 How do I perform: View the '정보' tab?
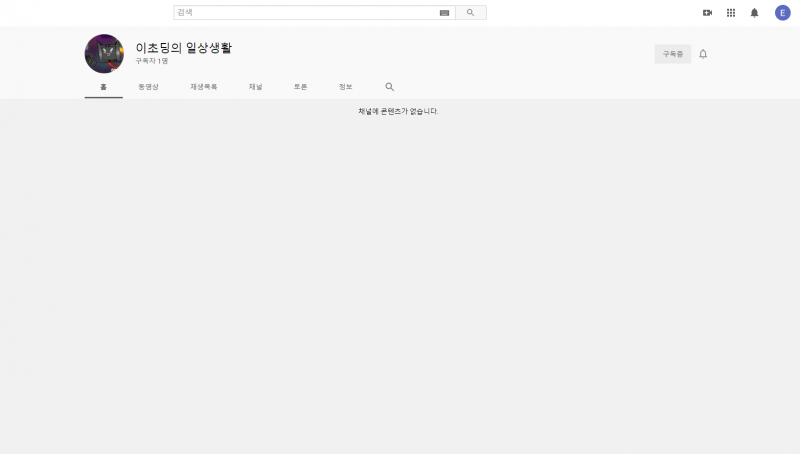click(345, 87)
